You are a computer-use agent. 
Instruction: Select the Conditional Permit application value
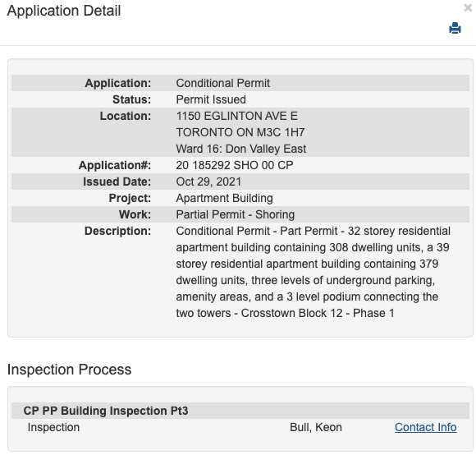click(223, 83)
